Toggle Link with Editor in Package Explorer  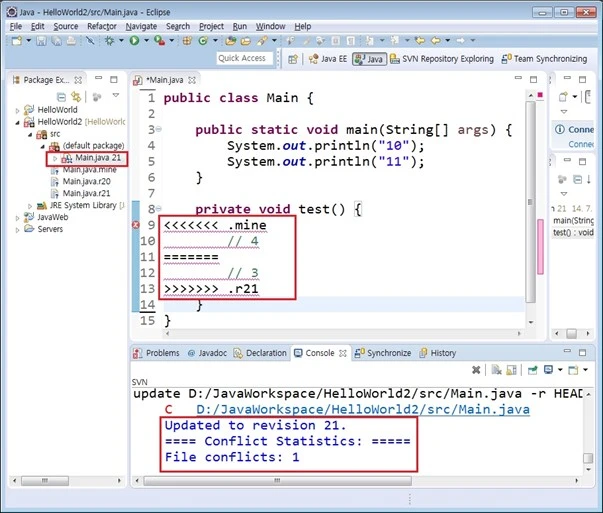pyautogui.click(x=76, y=97)
